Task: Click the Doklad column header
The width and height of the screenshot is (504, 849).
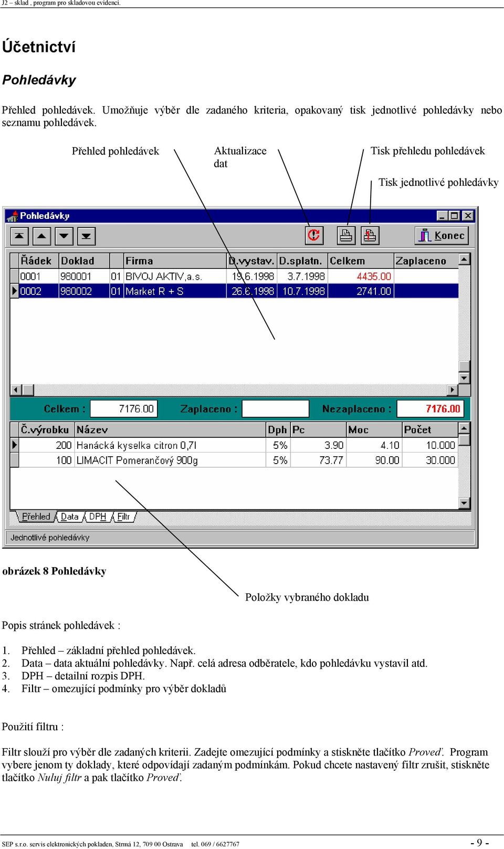Action: (x=84, y=261)
